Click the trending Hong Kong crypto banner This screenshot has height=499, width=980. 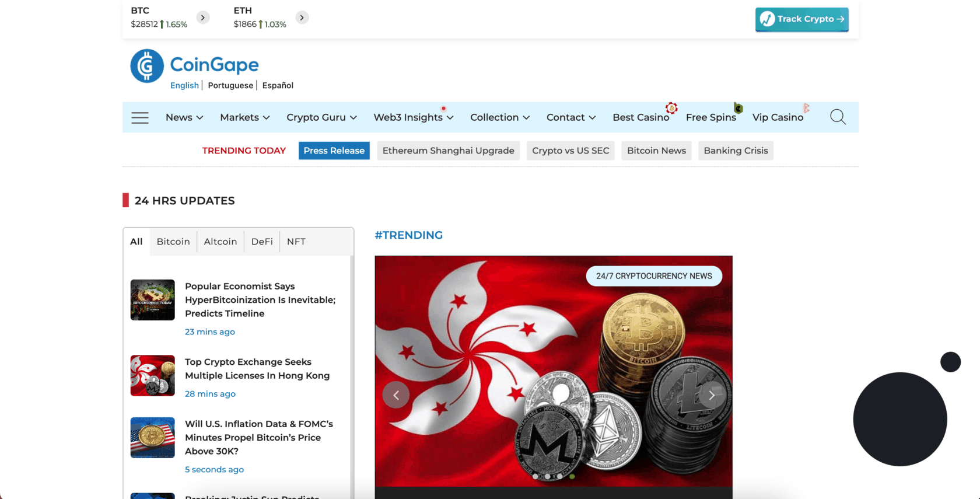[554, 371]
